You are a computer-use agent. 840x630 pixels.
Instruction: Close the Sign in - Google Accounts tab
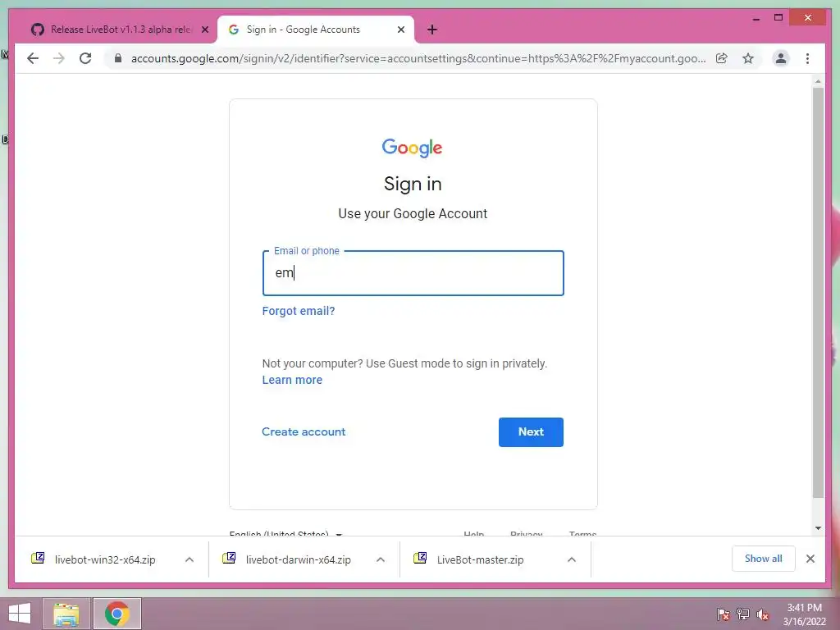coord(400,30)
